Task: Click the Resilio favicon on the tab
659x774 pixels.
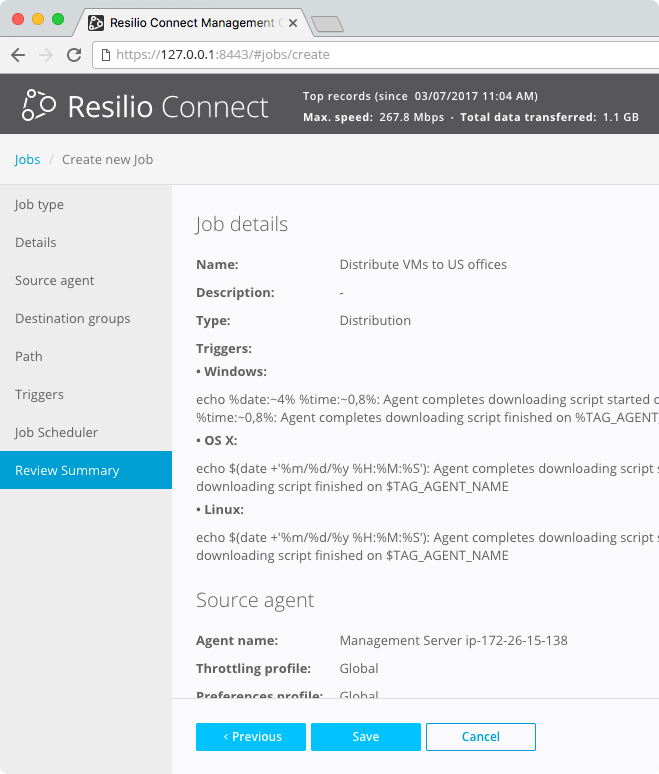Action: [x=96, y=23]
